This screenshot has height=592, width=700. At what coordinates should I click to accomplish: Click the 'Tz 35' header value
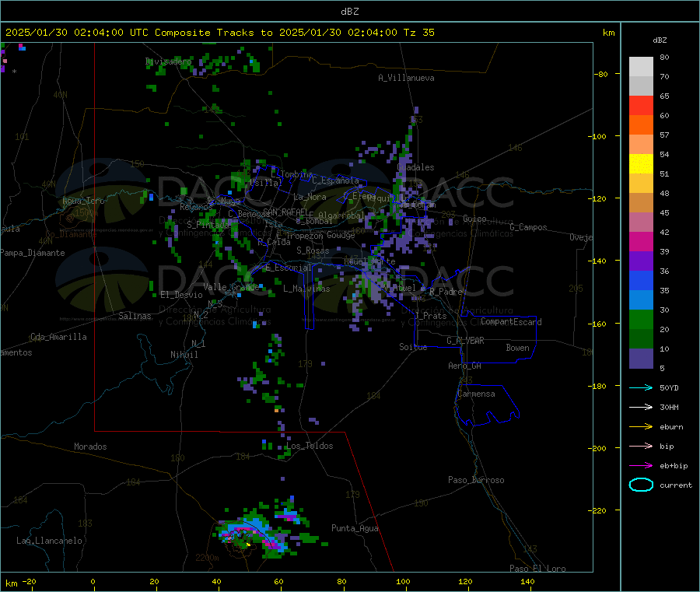pos(418,33)
